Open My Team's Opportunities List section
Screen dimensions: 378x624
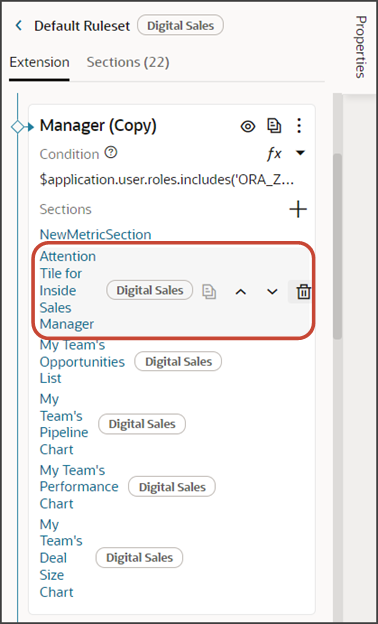click(82, 362)
